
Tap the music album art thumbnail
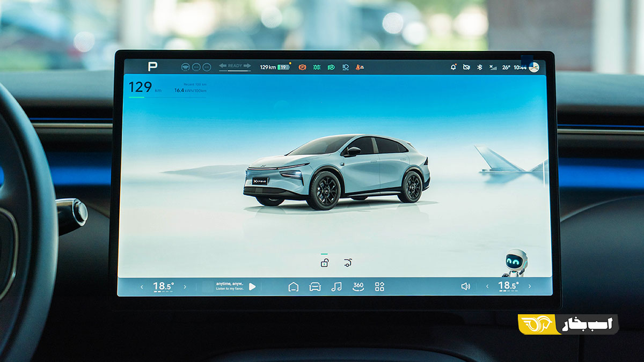[x=208, y=286]
